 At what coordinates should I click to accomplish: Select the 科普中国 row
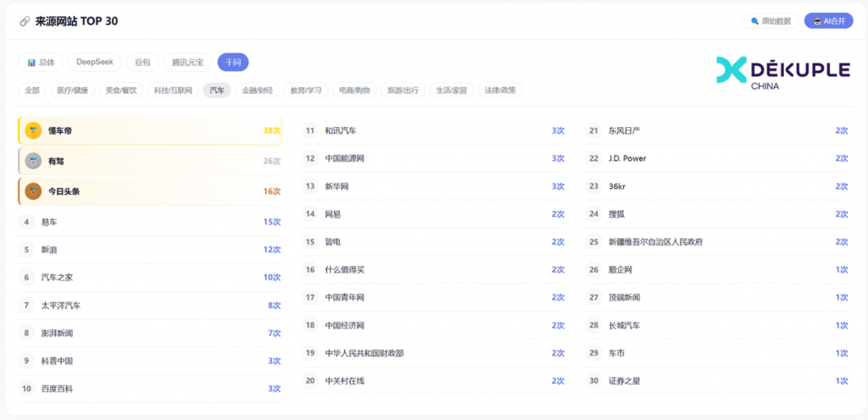point(149,361)
